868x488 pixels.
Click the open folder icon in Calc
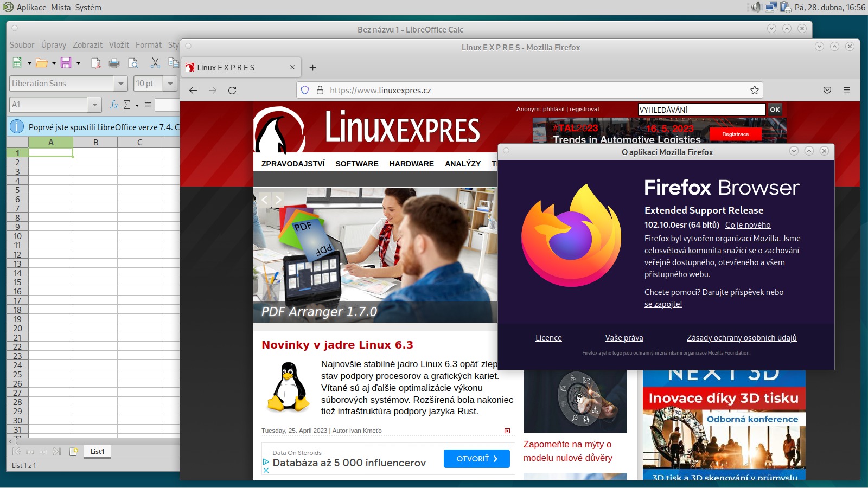click(41, 63)
